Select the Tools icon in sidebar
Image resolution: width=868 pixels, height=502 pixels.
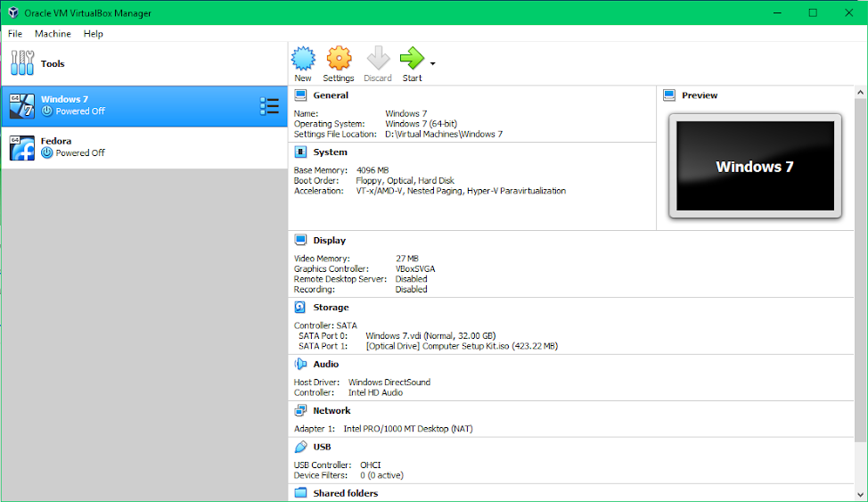tap(22, 64)
